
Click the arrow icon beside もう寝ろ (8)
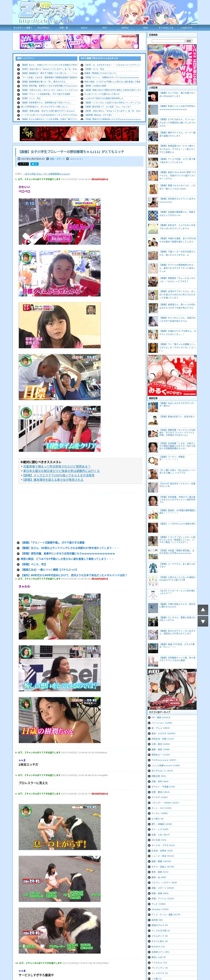tap(149, 819)
